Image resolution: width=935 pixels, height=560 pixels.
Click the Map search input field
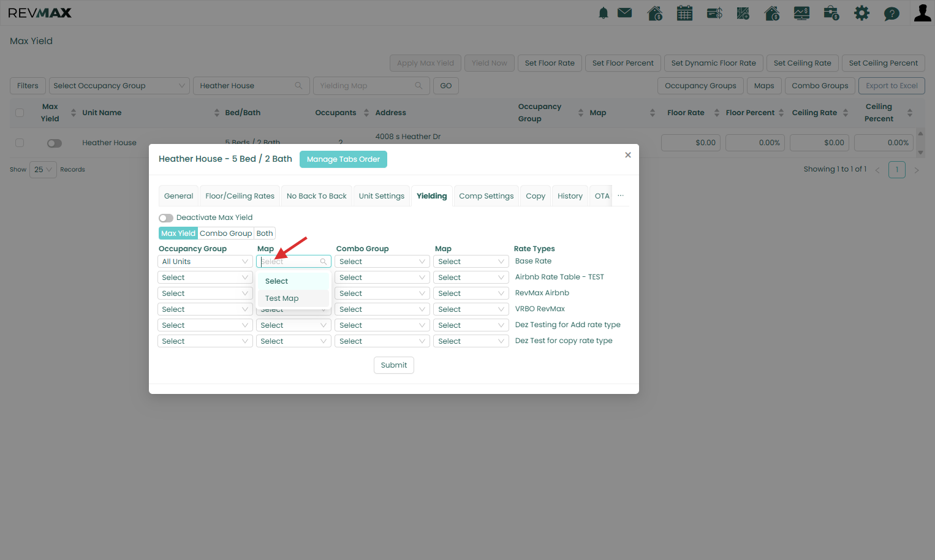click(x=293, y=262)
